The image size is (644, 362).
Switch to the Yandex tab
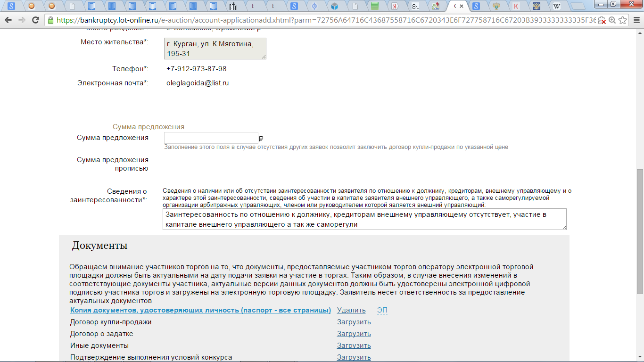click(395, 6)
